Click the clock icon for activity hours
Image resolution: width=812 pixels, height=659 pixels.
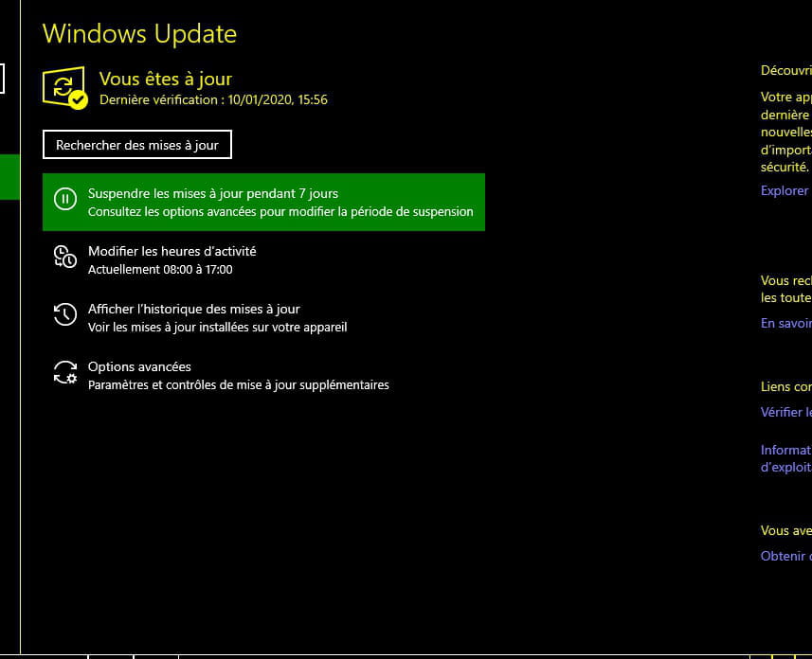[x=65, y=257]
